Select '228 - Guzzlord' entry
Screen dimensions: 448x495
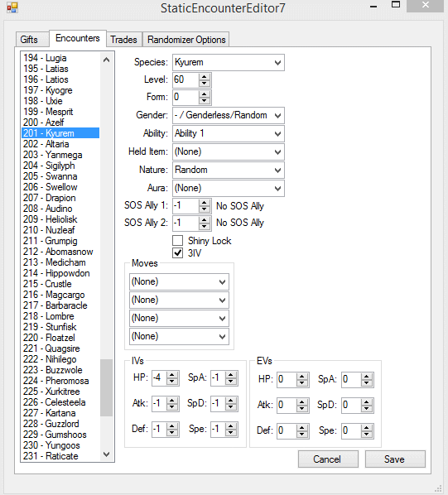(60, 424)
